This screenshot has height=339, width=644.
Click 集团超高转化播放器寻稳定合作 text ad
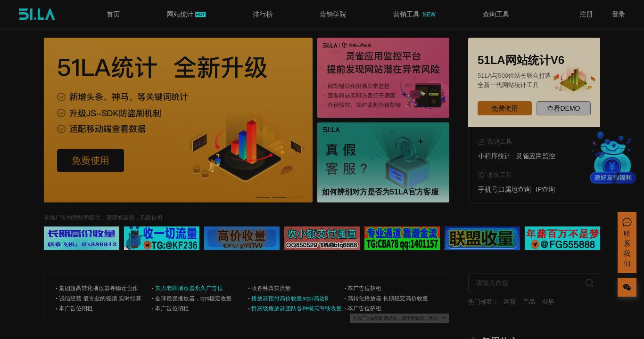[99, 288]
